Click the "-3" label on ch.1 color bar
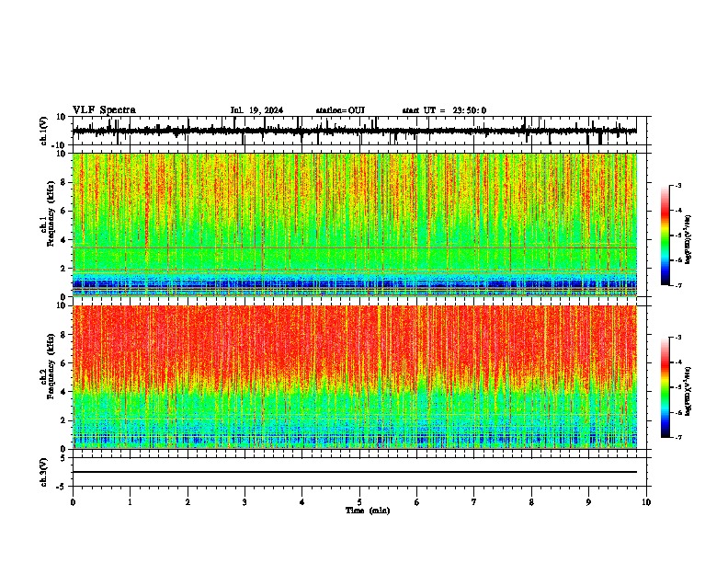 tap(677, 185)
